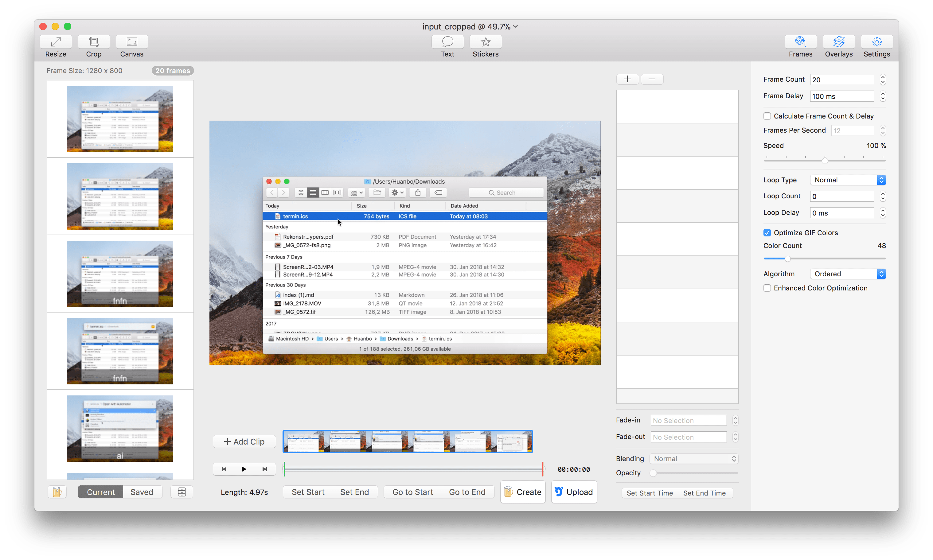Click the plus button to add overlay
The height and width of the screenshot is (560, 933).
pos(627,79)
